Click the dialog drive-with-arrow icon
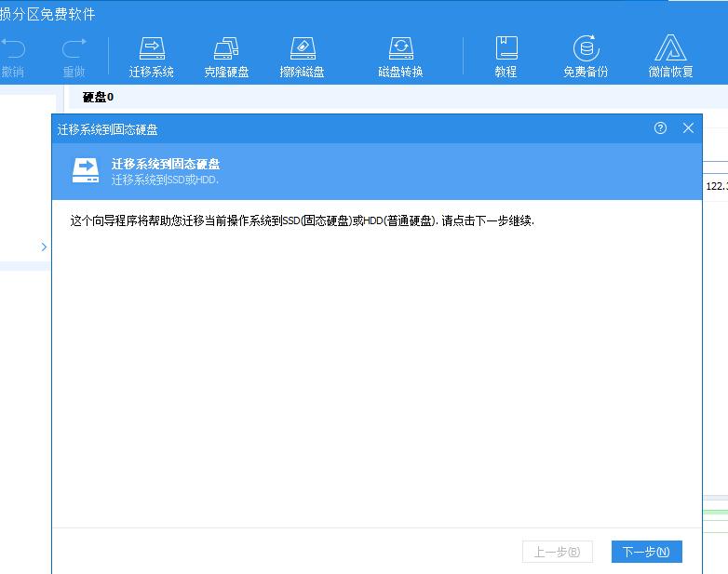This screenshot has height=574, width=728. [x=86, y=170]
